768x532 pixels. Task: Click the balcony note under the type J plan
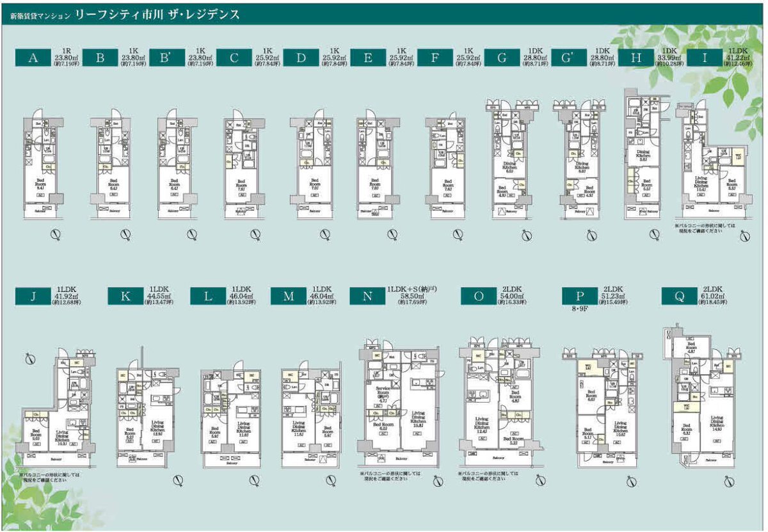point(49,477)
